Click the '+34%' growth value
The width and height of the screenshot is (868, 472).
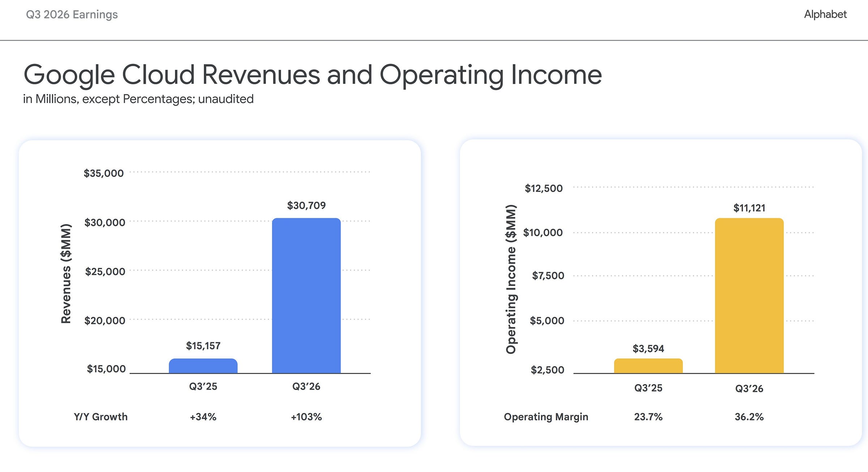(x=203, y=417)
